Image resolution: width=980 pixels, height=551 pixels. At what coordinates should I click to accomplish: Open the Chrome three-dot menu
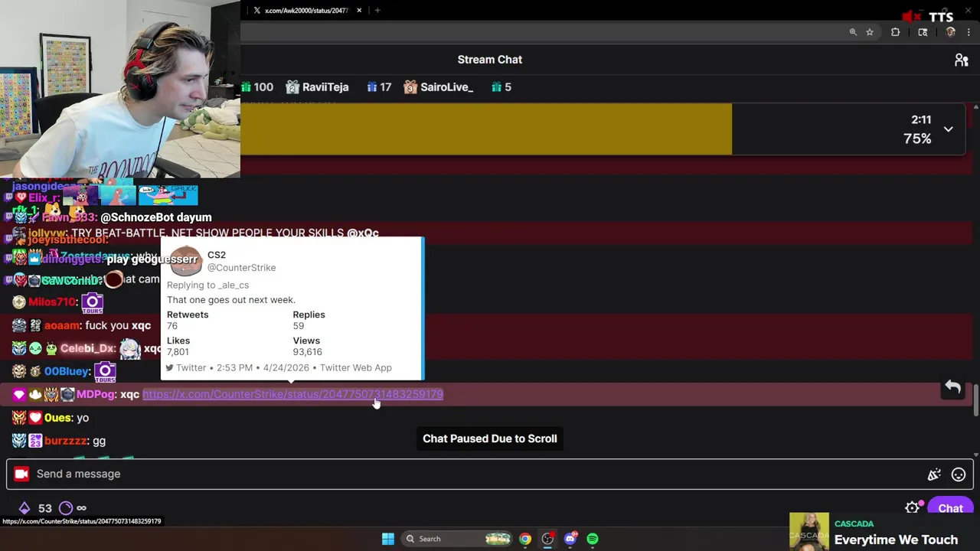point(969,32)
